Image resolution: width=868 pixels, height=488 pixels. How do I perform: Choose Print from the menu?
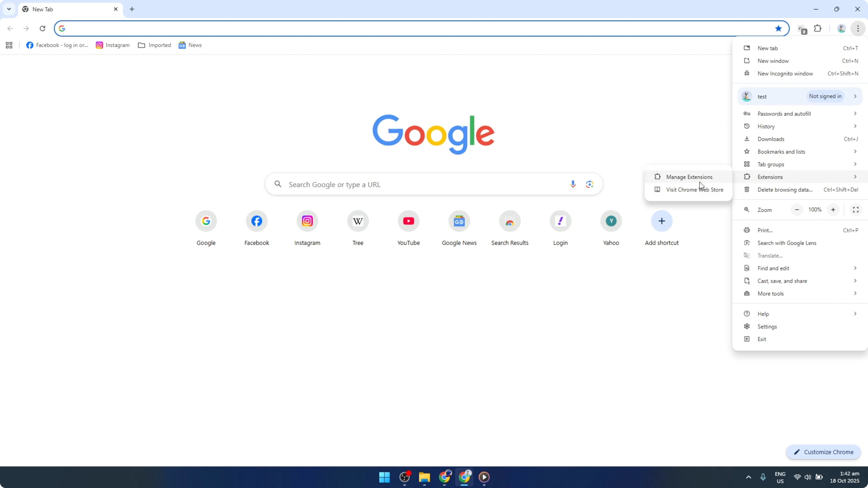click(x=800, y=230)
